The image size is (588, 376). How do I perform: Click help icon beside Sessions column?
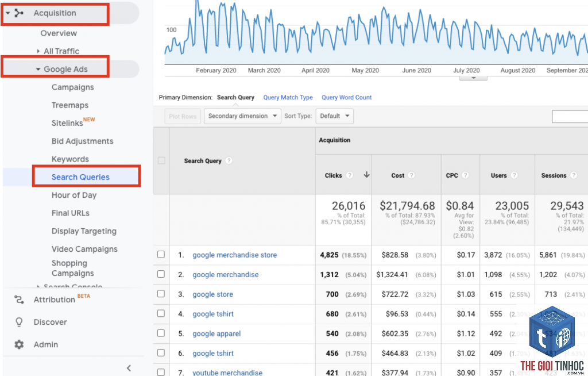point(574,175)
